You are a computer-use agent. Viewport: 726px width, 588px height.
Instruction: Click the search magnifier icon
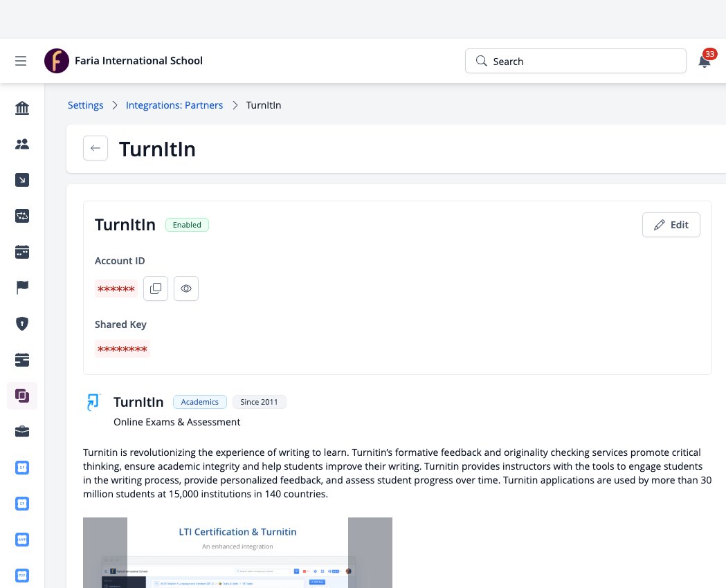point(482,61)
